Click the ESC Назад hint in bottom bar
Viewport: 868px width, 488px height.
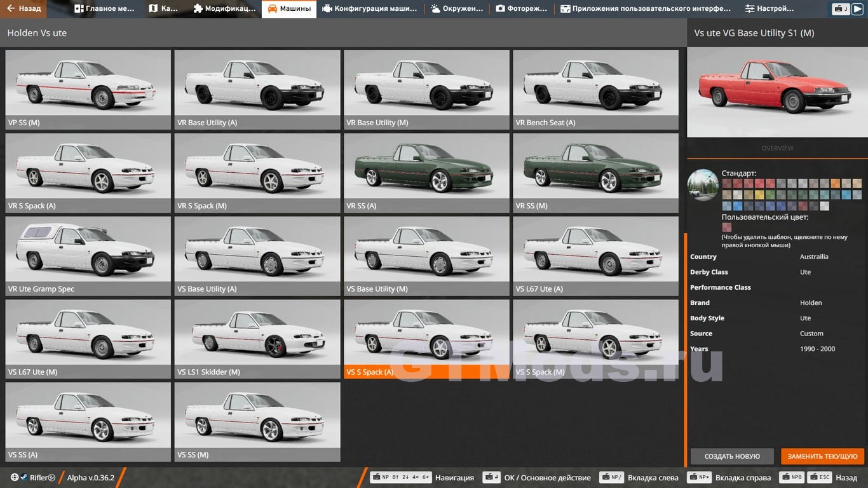point(834,478)
